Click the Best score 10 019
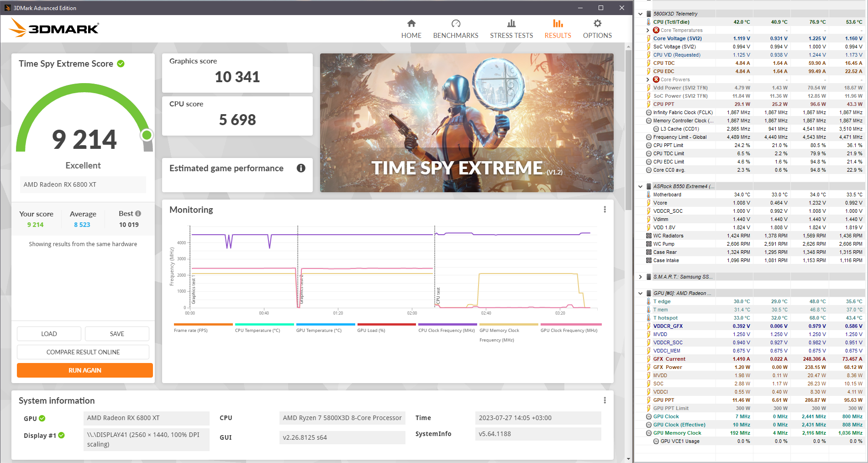 [129, 225]
